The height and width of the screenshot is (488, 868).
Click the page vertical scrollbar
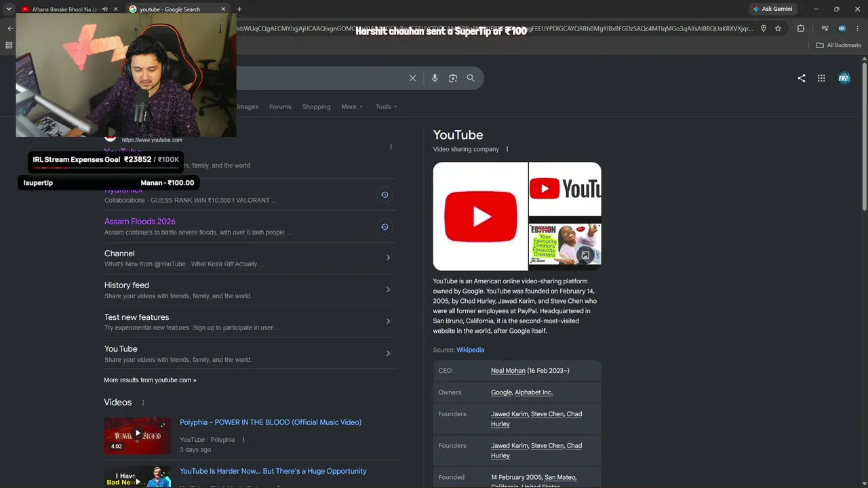tap(864, 136)
